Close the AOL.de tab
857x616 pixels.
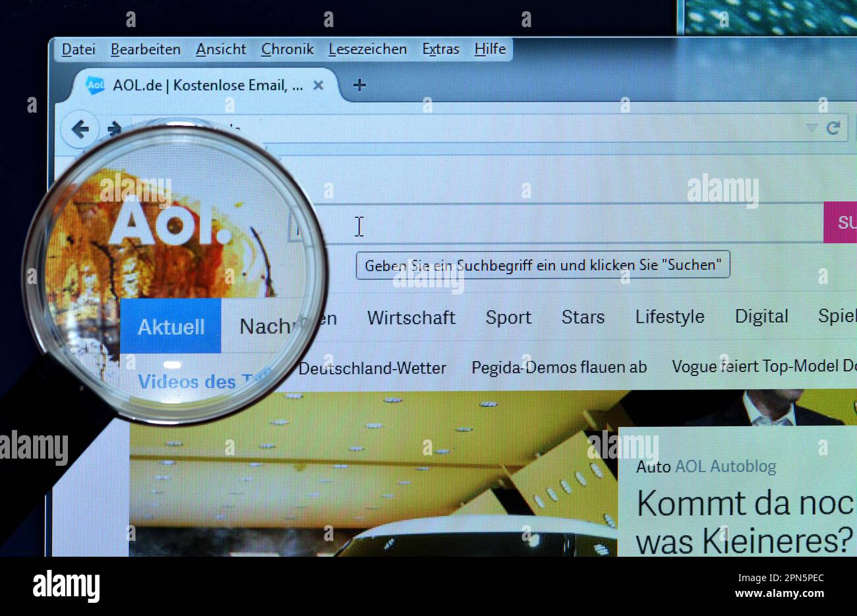click(318, 85)
